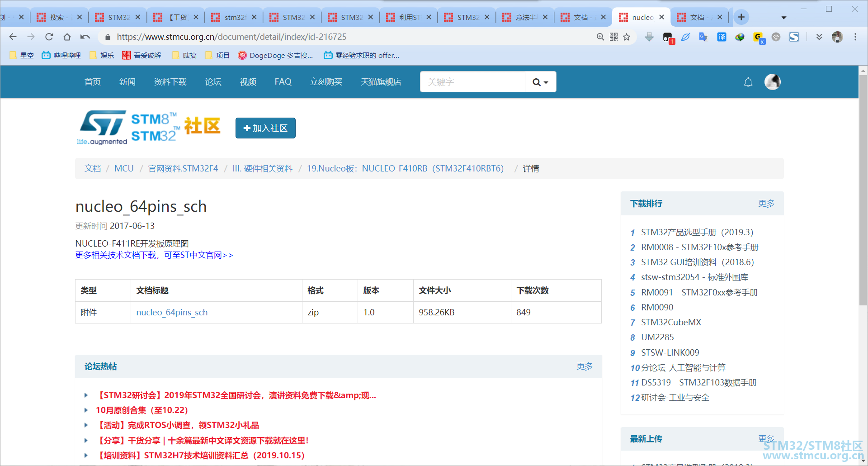This screenshot has width=868, height=466.
Task: Open DS5319 - STM32F103数据手册 ranking item
Action: click(699, 383)
